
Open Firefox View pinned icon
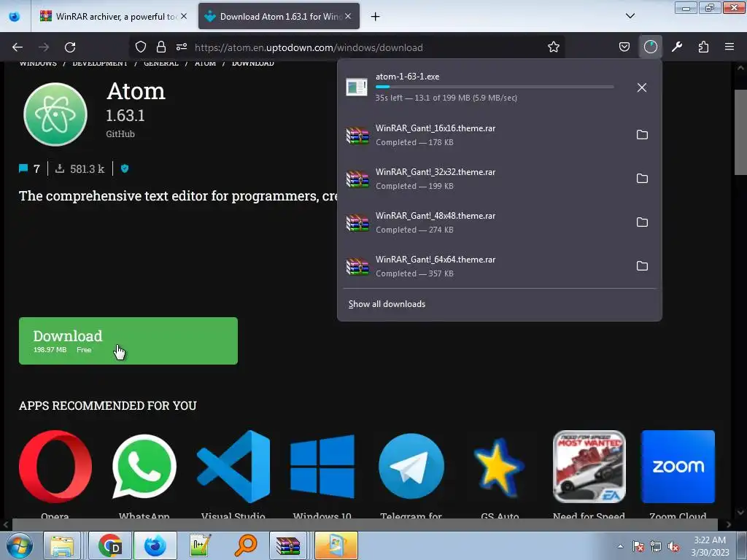point(15,17)
